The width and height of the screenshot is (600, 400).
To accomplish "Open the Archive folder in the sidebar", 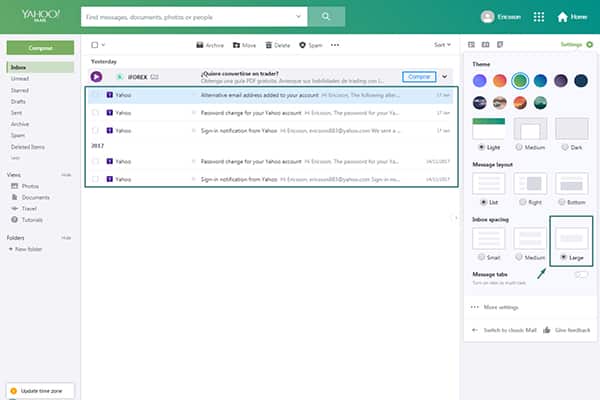I will click(20, 124).
